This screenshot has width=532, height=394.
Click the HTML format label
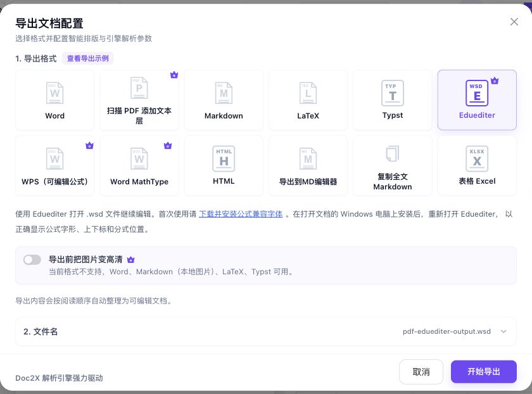[x=224, y=181]
